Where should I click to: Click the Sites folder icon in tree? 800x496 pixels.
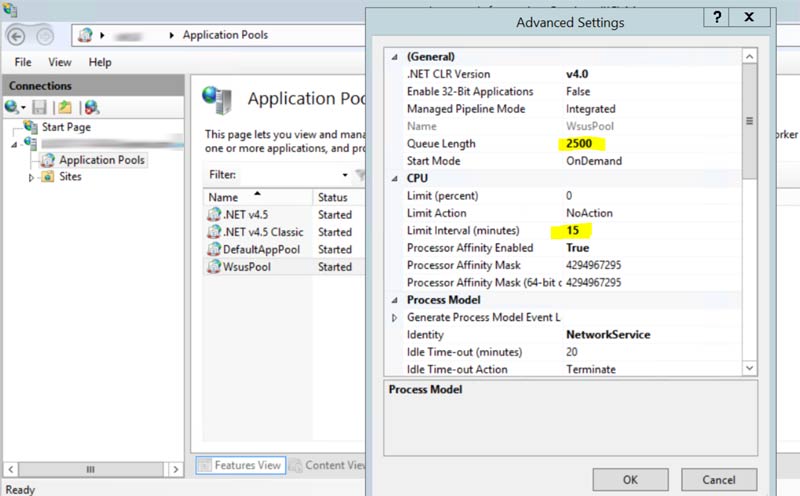coord(47,177)
